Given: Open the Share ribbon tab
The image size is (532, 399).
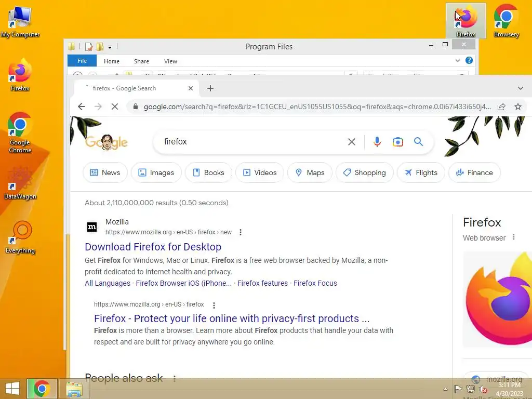Looking at the screenshot, I should [141, 61].
